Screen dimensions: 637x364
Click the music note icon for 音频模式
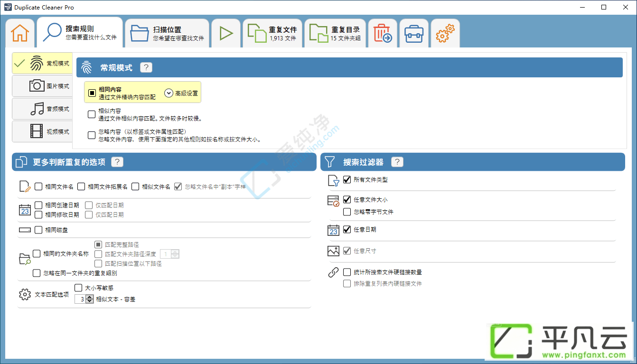pyautogui.click(x=37, y=109)
